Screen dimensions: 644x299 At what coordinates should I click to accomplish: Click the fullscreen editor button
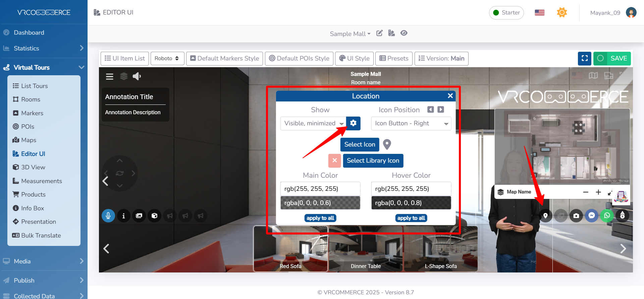(x=585, y=58)
